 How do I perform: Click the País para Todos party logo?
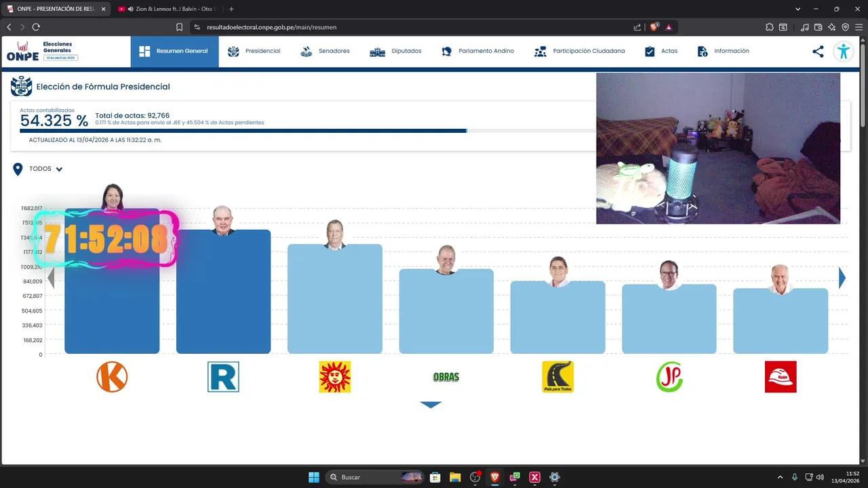(557, 377)
